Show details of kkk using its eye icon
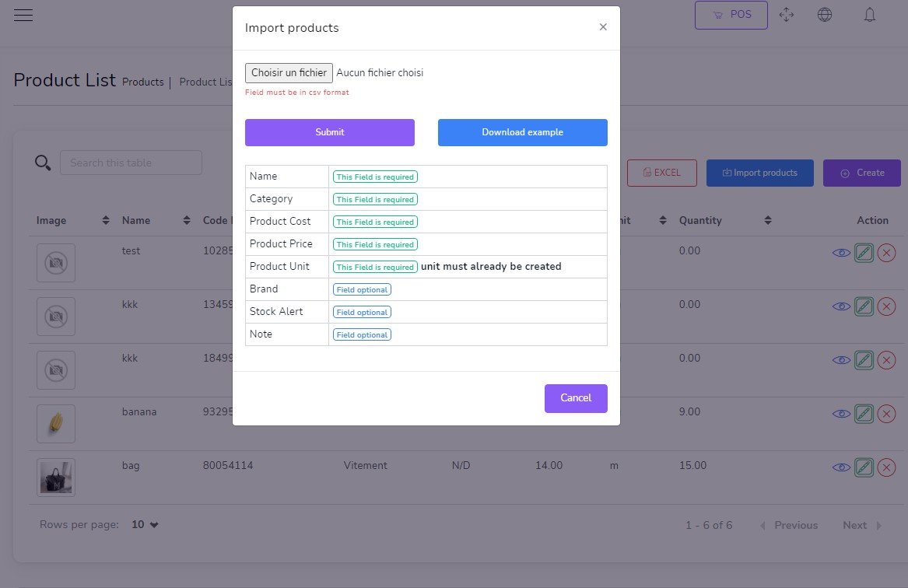 point(841,306)
